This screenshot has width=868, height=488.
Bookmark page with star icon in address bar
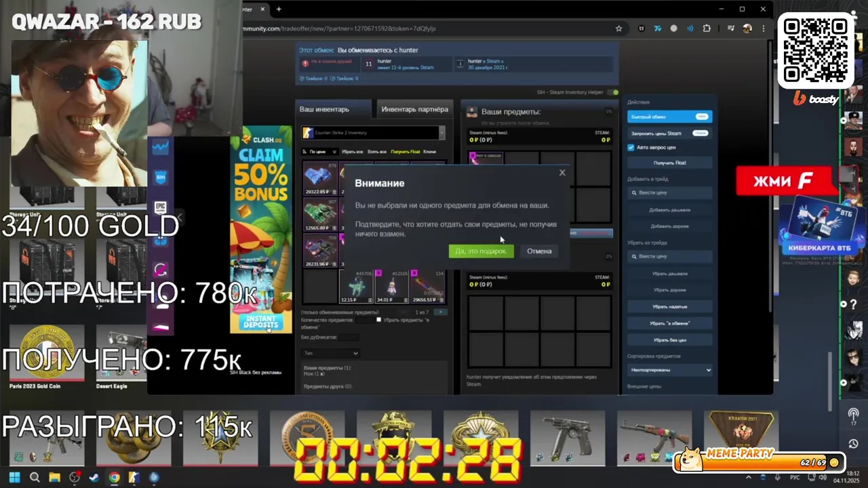[618, 28]
